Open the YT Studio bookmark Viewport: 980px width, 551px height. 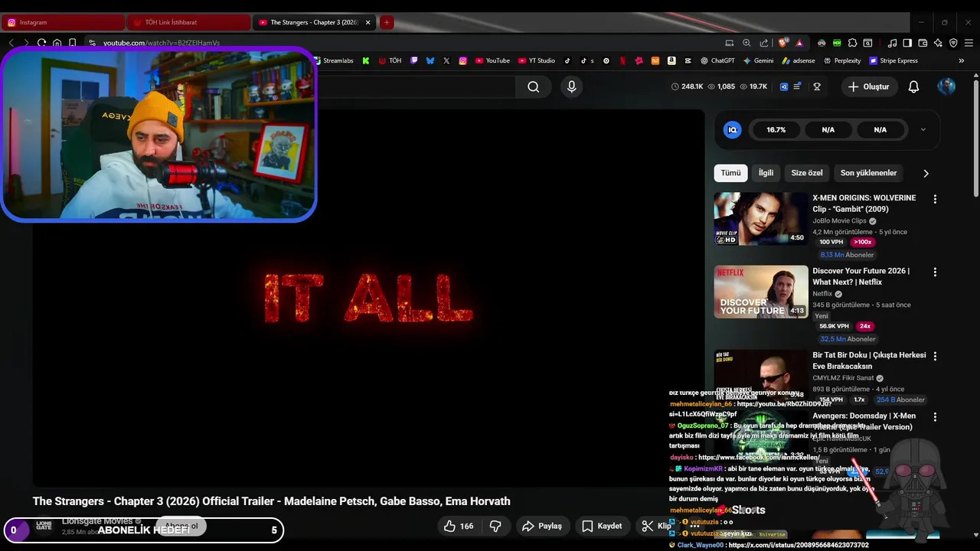(536, 60)
